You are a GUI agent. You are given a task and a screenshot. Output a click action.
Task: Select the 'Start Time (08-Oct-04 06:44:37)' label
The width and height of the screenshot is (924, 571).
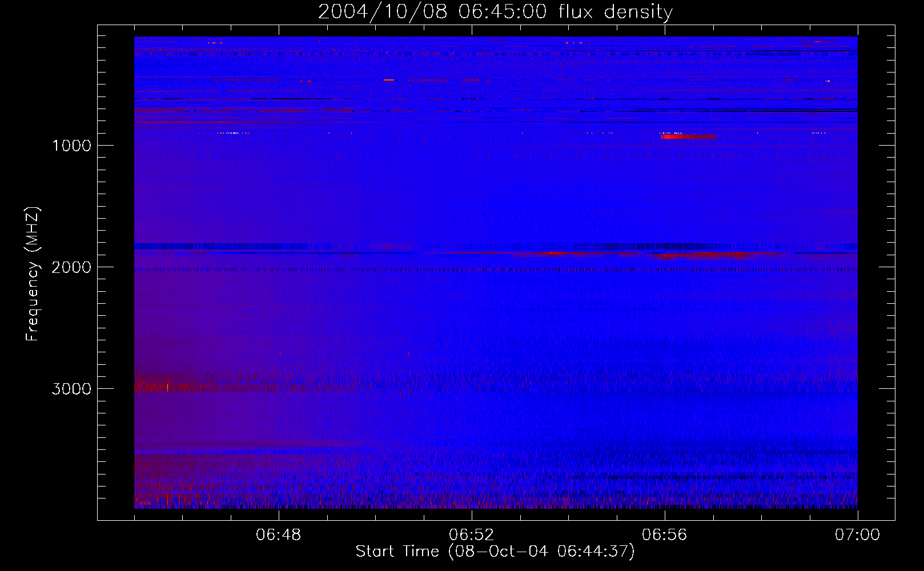495,552
